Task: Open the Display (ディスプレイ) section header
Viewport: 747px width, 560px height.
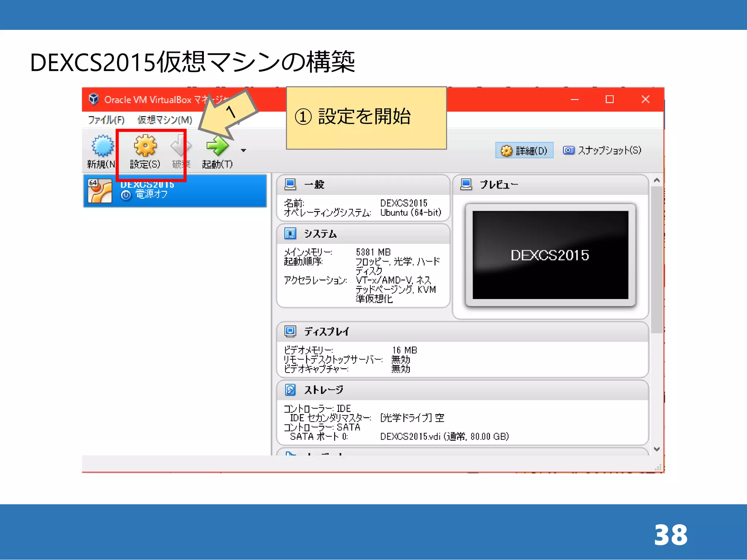Action: point(462,331)
